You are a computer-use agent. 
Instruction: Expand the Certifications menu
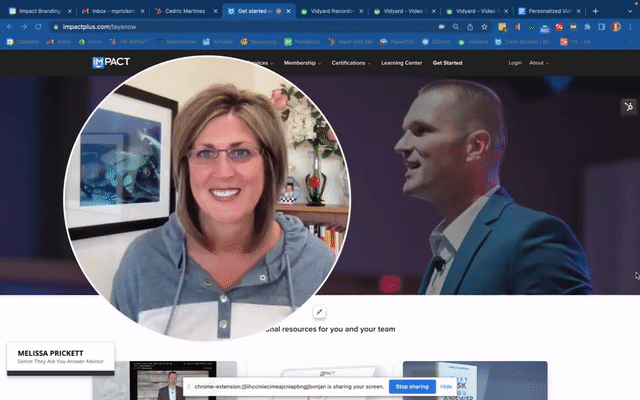click(351, 63)
